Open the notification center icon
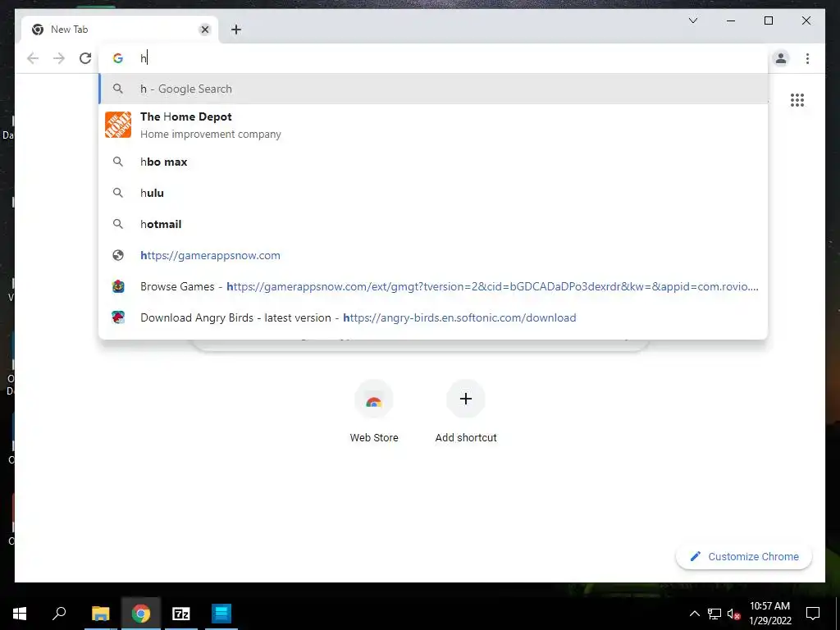 (x=813, y=614)
